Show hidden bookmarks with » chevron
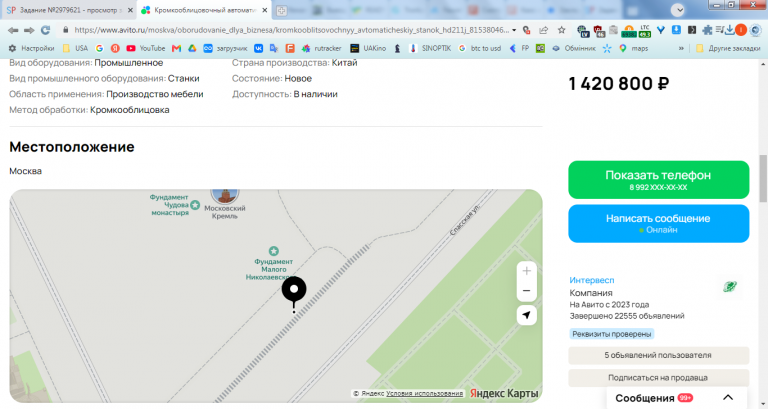The image size is (768, 409). (681, 48)
